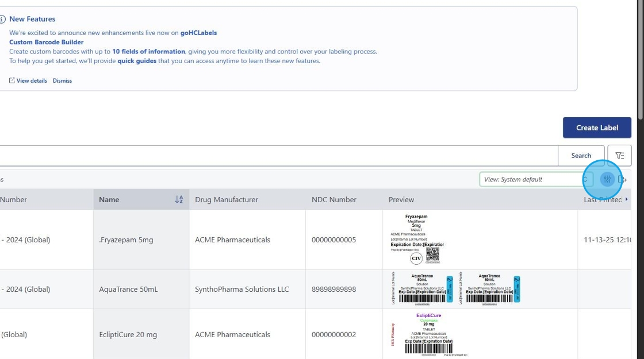Click NDC number 89898989898
Screen dimensions: 644x359
333,289
